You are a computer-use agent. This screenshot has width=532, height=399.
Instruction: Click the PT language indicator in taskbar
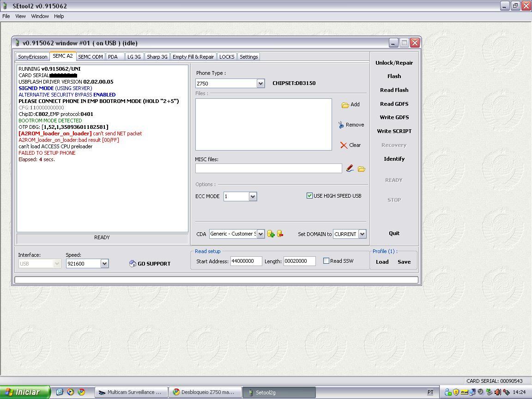(430, 392)
